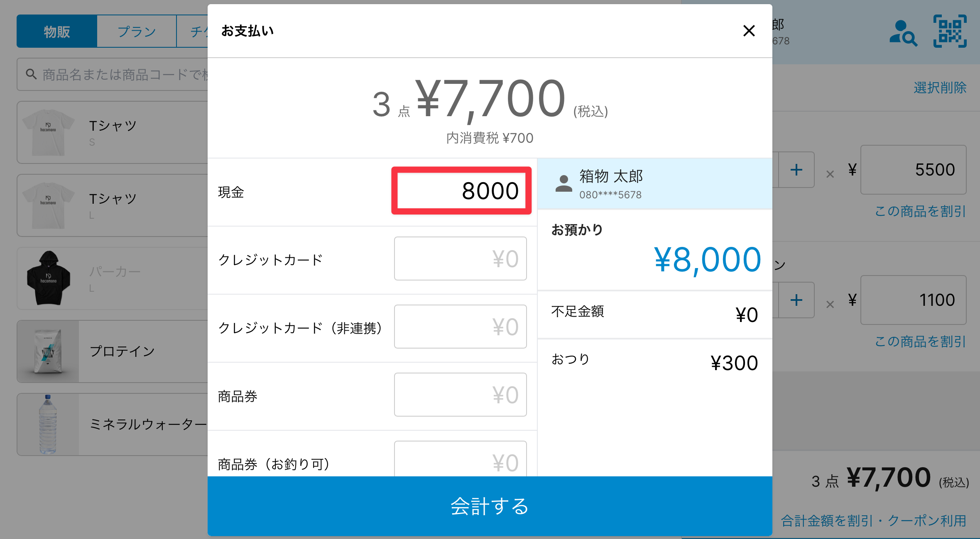Edit the 5500 price field

pyautogui.click(x=913, y=170)
